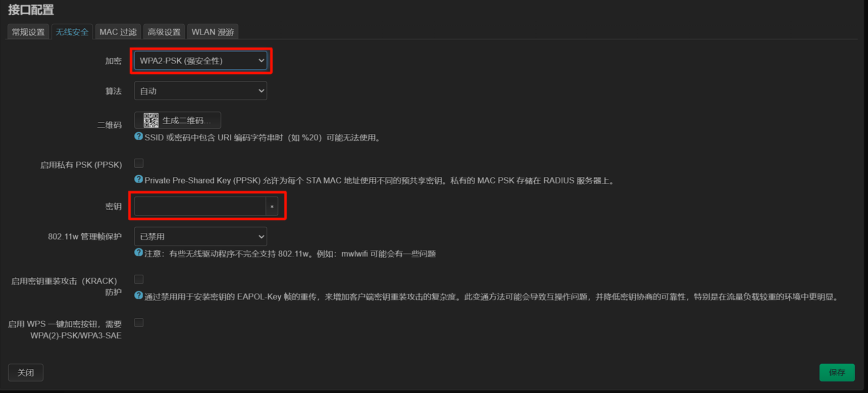The image size is (868, 393).
Task: Go to the 高级设置 tab
Action: [164, 32]
